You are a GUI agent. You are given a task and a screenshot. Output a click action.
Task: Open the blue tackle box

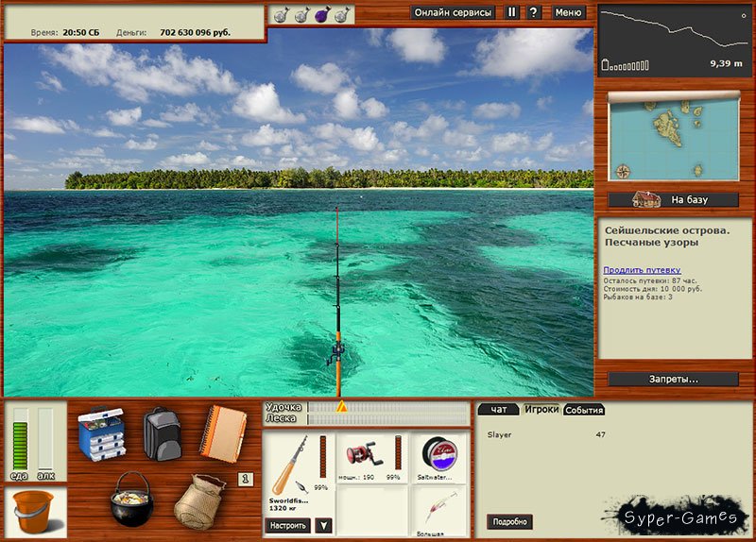coord(101,433)
